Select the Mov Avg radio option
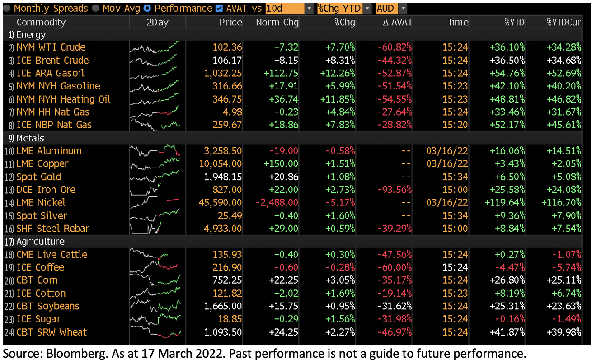This screenshot has height=364, width=592. [x=96, y=8]
